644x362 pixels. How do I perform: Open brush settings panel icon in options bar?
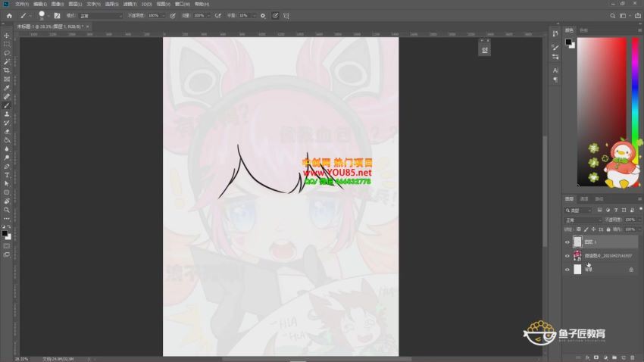tap(57, 15)
